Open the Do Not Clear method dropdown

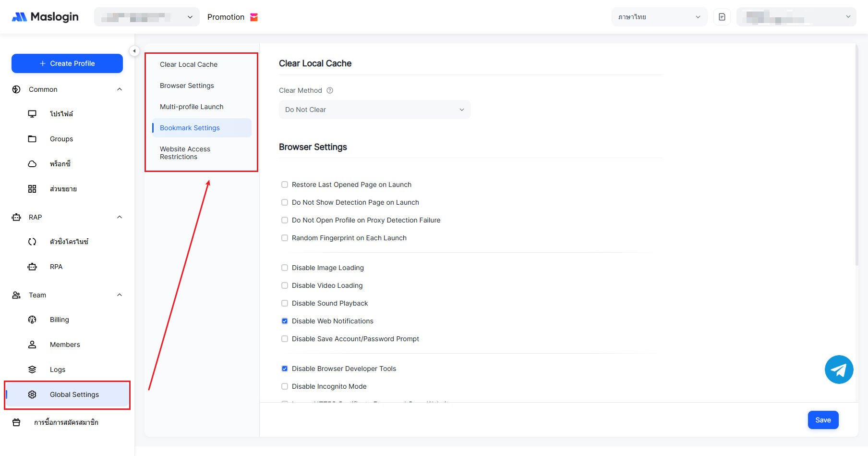374,110
